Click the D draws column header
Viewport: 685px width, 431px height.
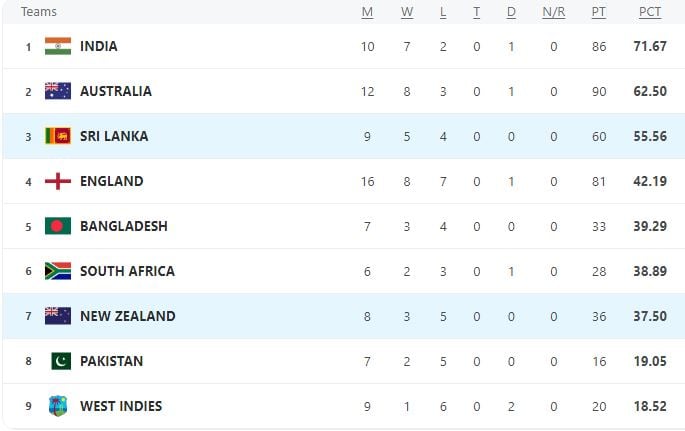point(511,12)
